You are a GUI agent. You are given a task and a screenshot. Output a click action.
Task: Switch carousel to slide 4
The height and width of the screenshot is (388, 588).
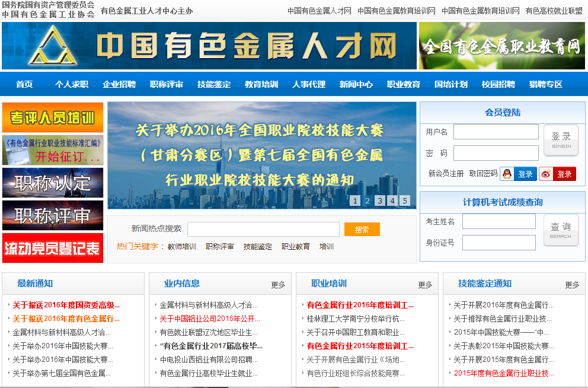392,201
